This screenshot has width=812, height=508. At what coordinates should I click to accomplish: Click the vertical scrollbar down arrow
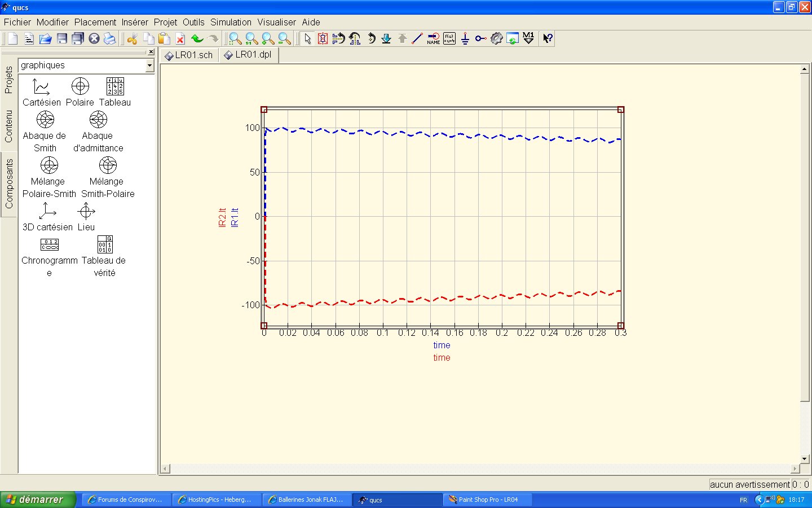point(805,458)
